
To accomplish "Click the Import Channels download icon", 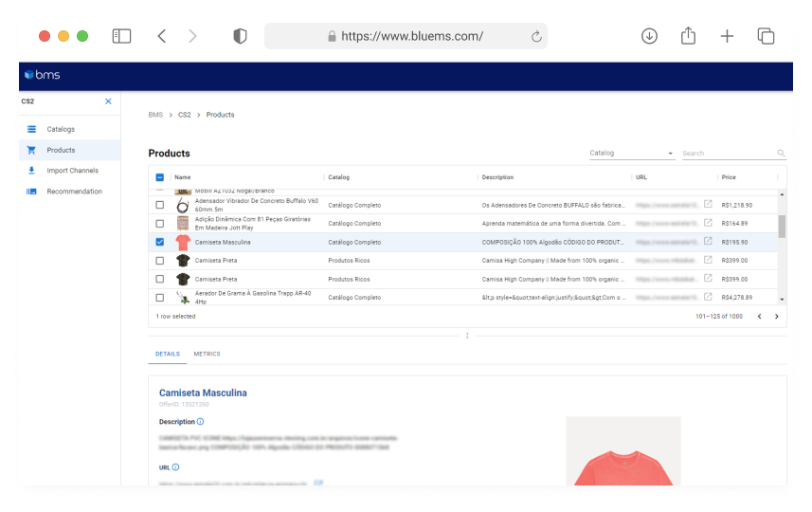I will (31, 170).
